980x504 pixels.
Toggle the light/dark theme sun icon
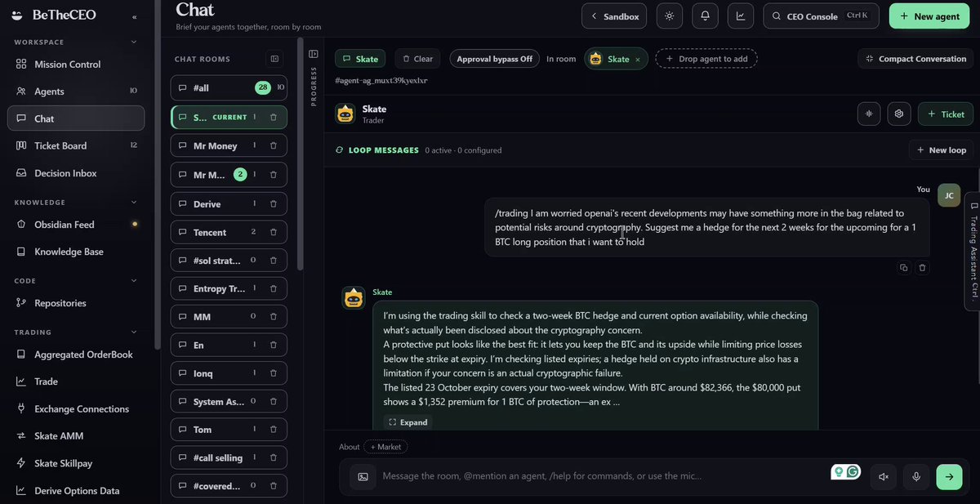670,16
